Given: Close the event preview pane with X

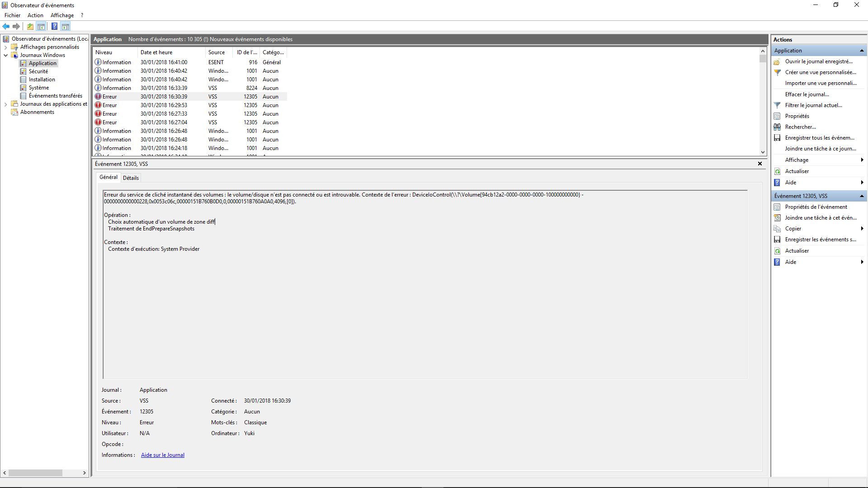Looking at the screenshot, I should [x=760, y=164].
